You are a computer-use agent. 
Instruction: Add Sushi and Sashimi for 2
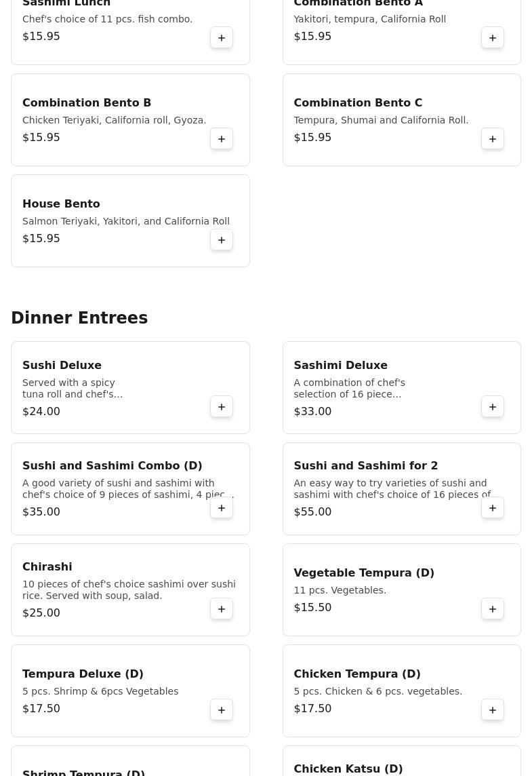(x=493, y=507)
